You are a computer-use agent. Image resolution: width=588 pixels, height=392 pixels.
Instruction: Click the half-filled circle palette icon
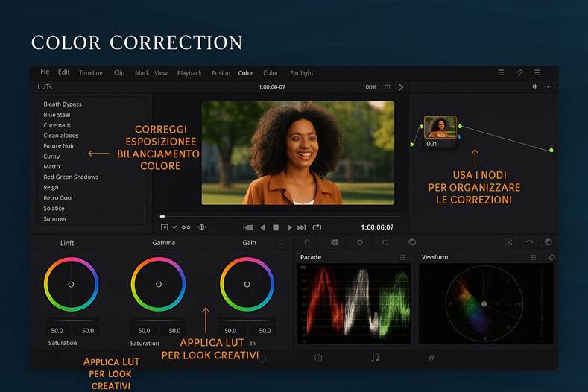[x=412, y=242]
